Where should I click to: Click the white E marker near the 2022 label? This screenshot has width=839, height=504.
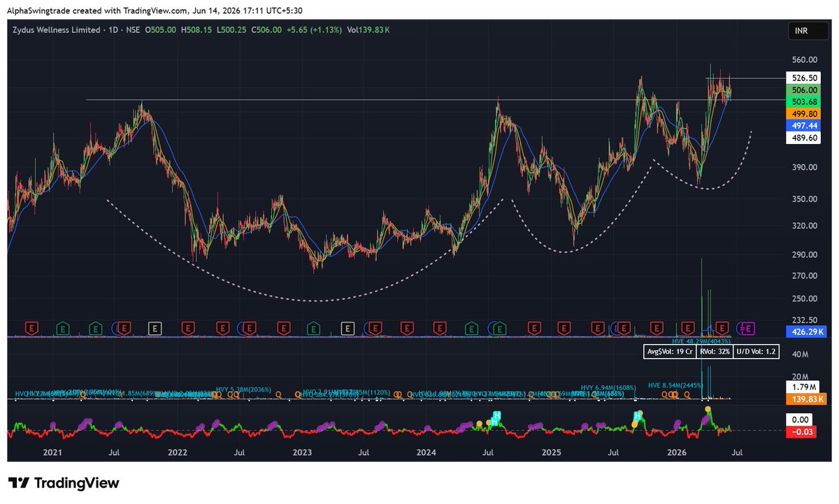(156, 327)
